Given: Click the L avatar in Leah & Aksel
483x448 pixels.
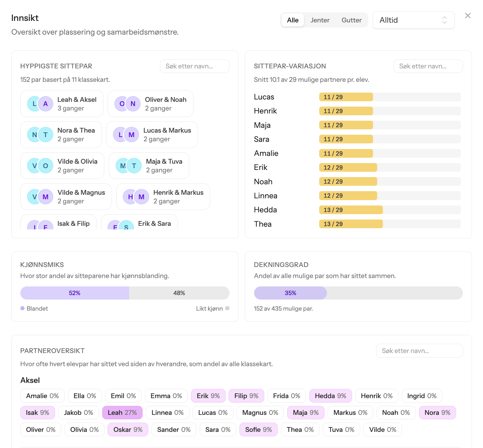Looking at the screenshot, I should [34, 104].
